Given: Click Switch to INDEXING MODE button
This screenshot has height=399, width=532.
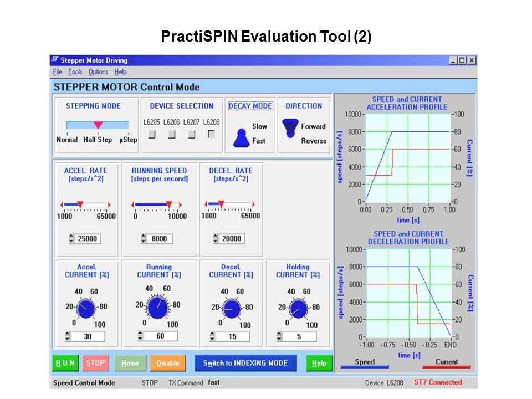Looking at the screenshot, I should [245, 363].
